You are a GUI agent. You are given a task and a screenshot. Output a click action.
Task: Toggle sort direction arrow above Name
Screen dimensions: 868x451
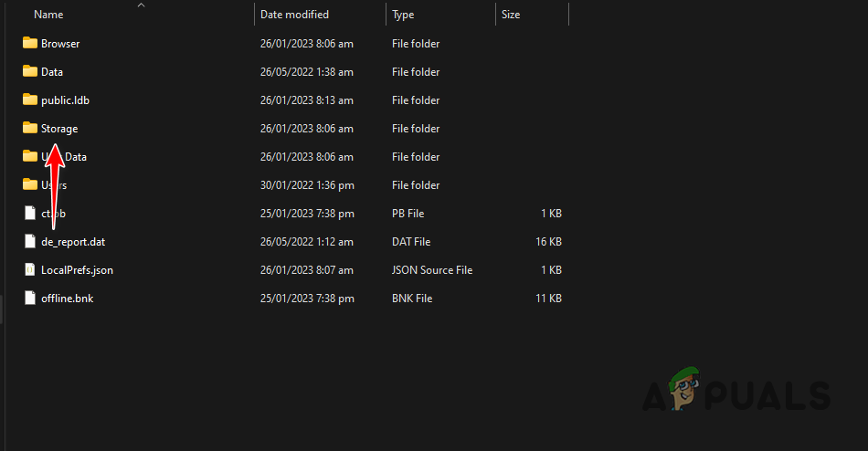(141, 5)
